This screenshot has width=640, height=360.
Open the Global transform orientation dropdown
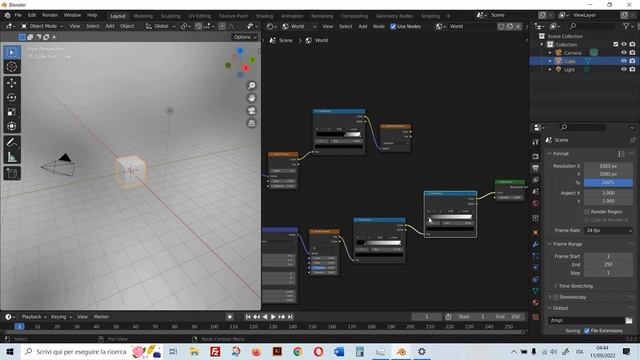click(161, 26)
